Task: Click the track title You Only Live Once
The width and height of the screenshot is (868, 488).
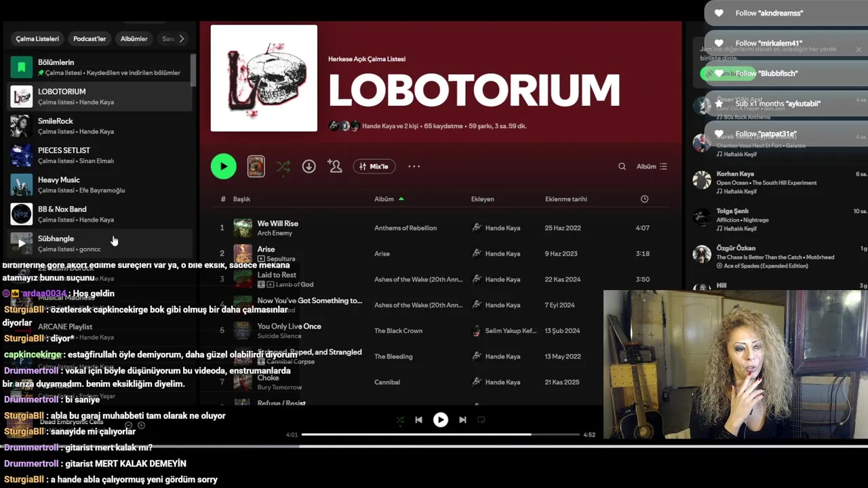Action: (290, 326)
